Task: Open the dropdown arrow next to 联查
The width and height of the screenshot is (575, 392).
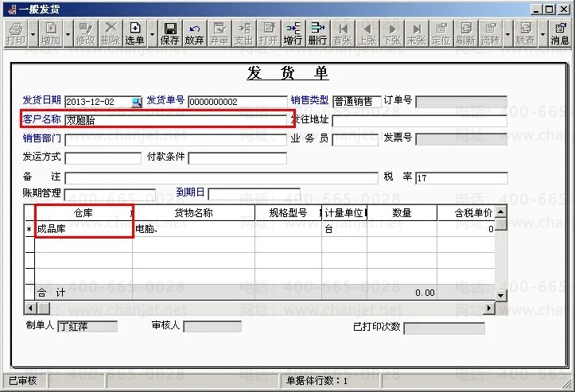Action: click(542, 34)
